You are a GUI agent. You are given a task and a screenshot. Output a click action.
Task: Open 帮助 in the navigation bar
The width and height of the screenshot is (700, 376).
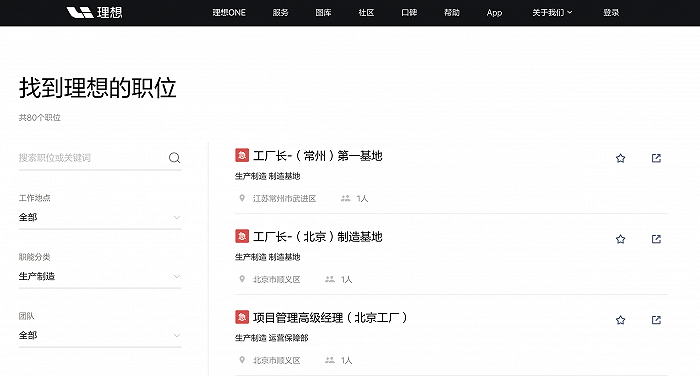(452, 13)
